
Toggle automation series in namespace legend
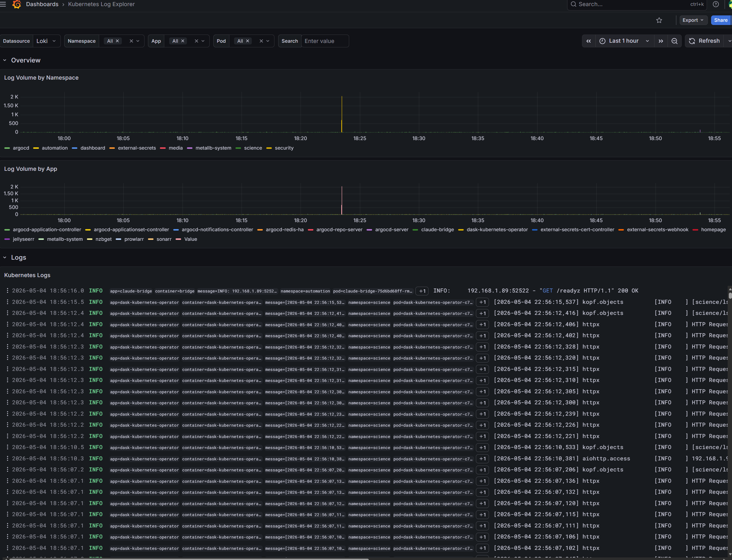click(55, 148)
